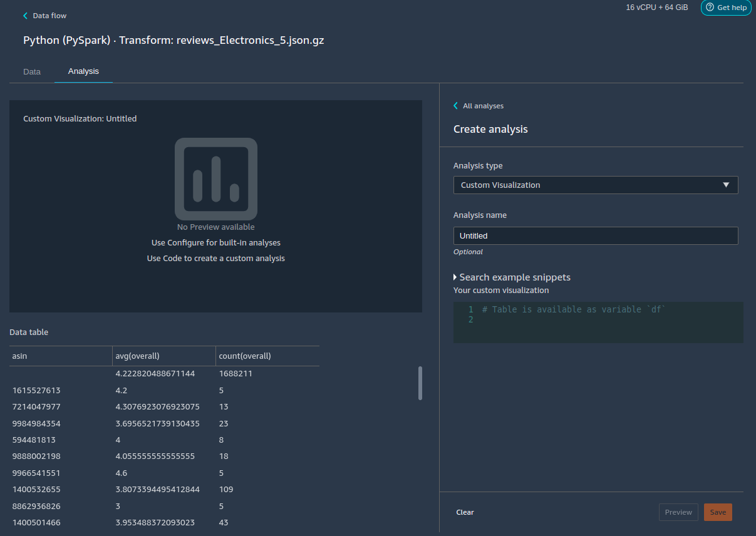Click the back arrow next to All analyses

(x=456, y=105)
